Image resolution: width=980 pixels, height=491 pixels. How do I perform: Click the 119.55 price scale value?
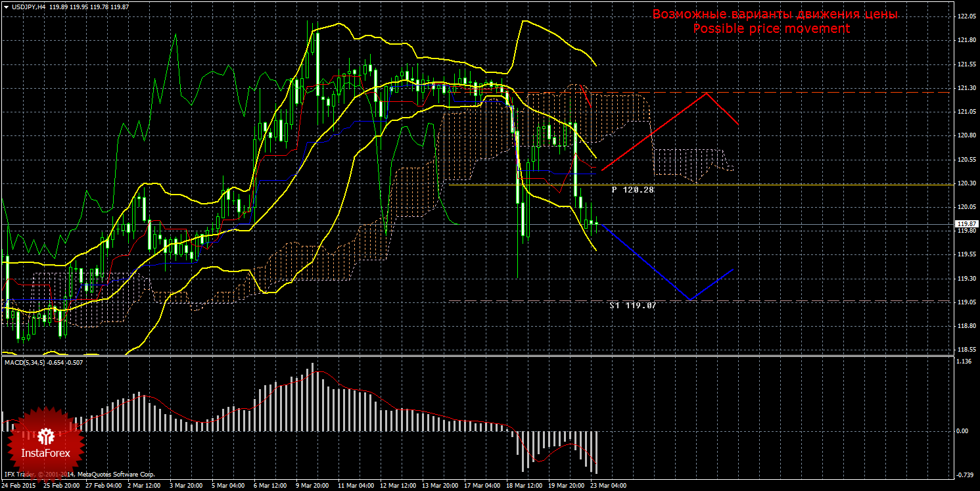pyautogui.click(x=966, y=254)
